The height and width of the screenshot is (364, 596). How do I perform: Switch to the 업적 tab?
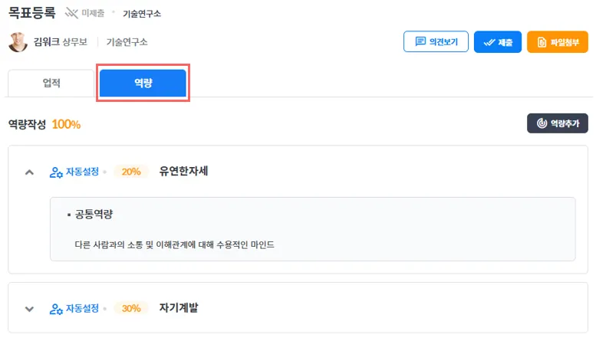pyautogui.click(x=51, y=84)
